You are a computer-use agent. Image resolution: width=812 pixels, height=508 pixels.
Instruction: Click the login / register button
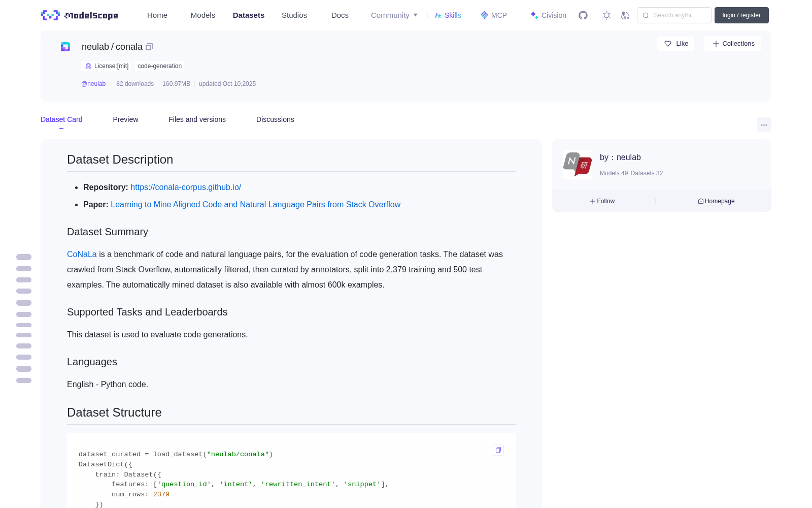coord(741,15)
